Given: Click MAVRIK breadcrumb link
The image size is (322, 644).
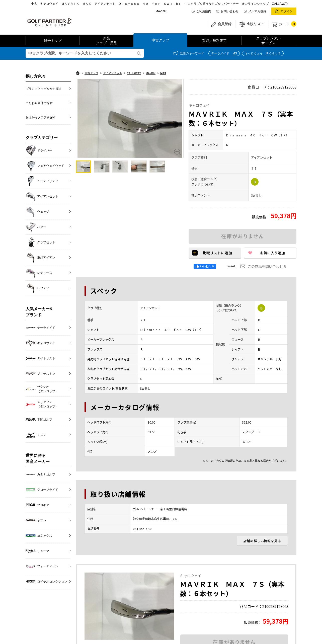Looking at the screenshot, I should tap(150, 73).
